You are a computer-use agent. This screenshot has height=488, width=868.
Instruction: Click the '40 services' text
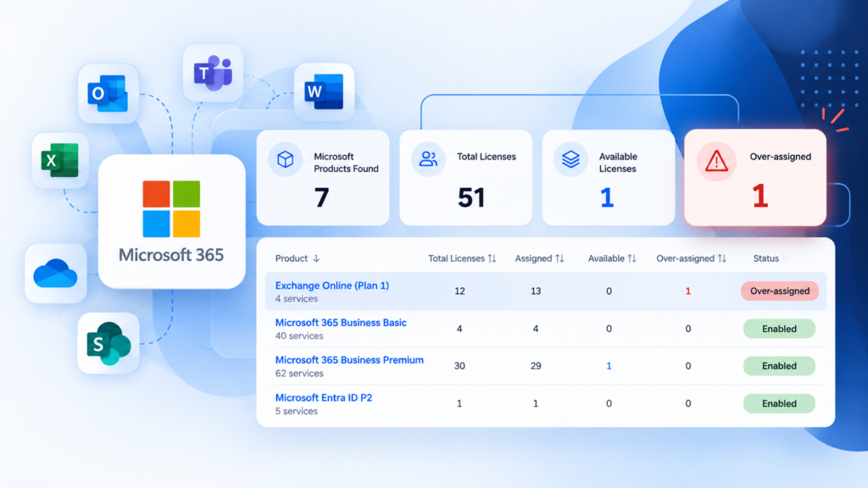299,335
